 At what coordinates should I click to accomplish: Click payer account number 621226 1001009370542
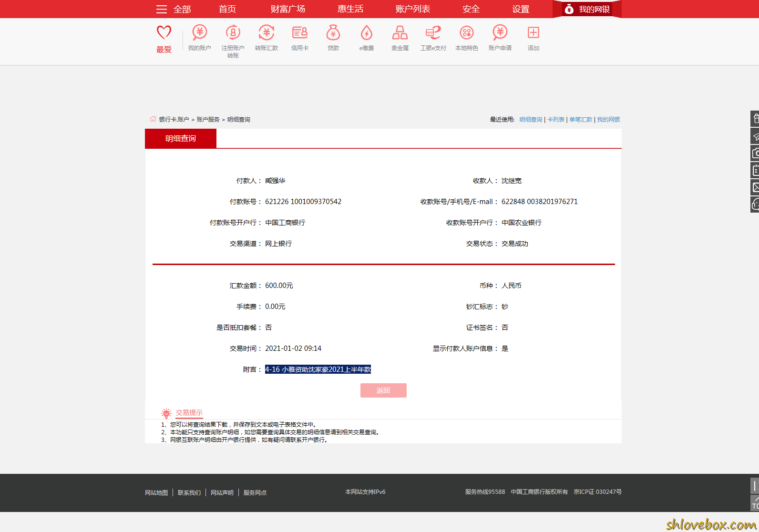click(303, 202)
